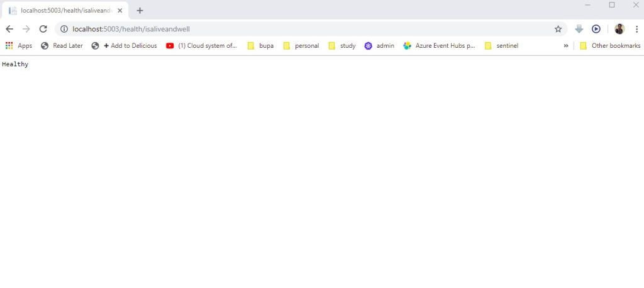This screenshot has width=644, height=288.
Task: Open Chrome's three-dot menu
Action: (636, 29)
